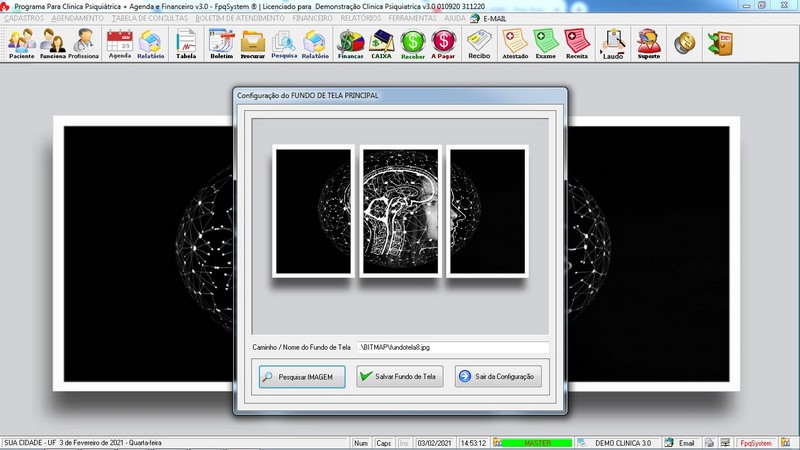
Task: Open the Finanças toolbar icon
Action: (351, 44)
